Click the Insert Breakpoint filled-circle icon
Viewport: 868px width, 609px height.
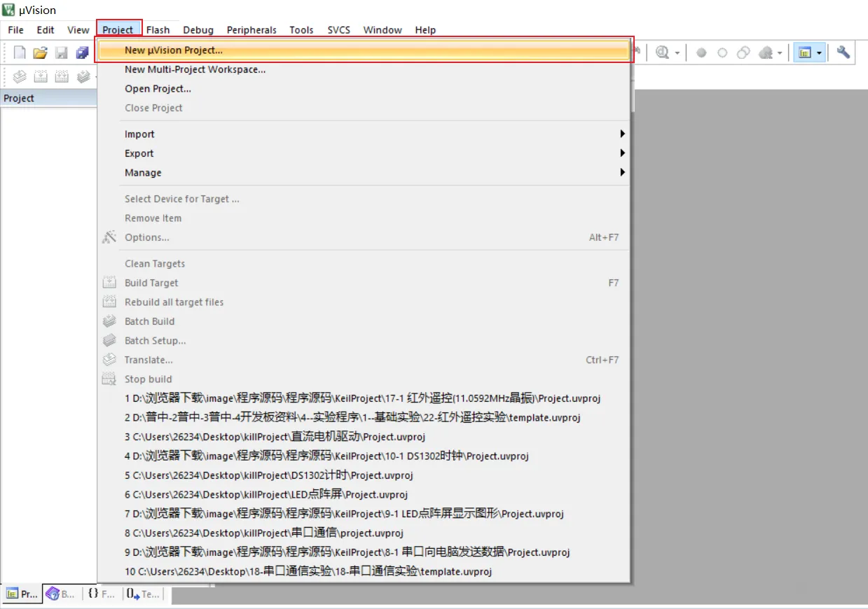pyautogui.click(x=701, y=52)
